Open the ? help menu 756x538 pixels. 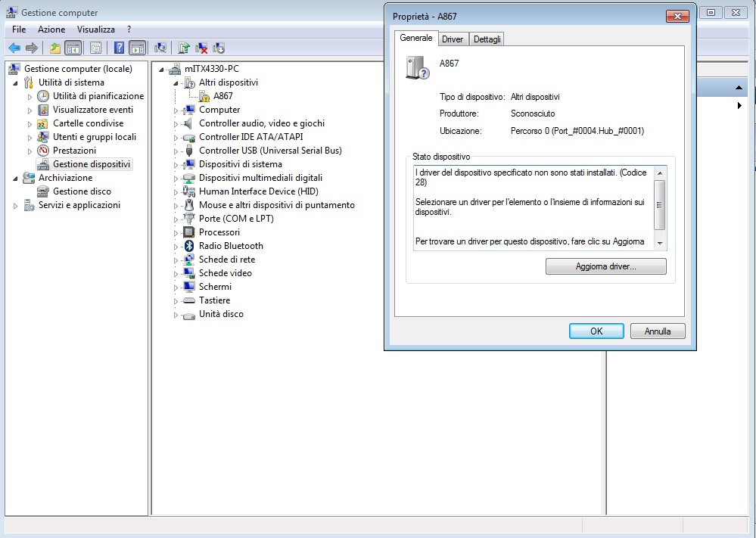129,30
